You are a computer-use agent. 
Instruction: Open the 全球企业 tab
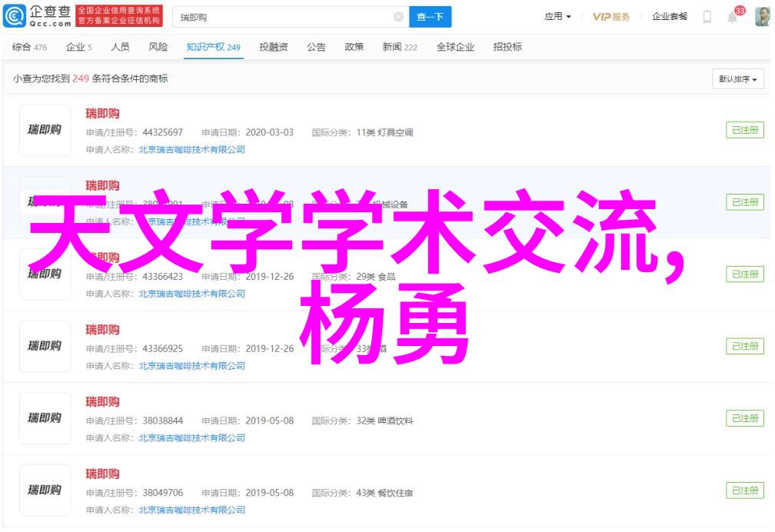click(x=455, y=47)
